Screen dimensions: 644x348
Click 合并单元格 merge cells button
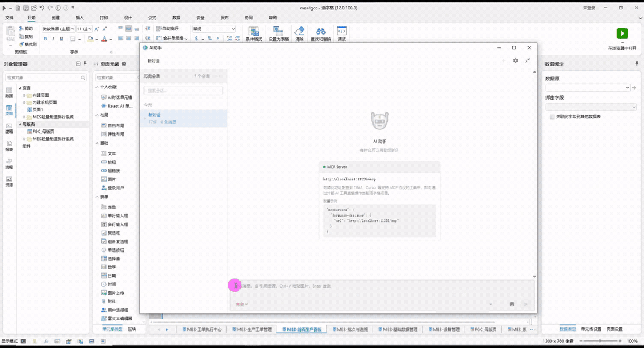pos(172,39)
